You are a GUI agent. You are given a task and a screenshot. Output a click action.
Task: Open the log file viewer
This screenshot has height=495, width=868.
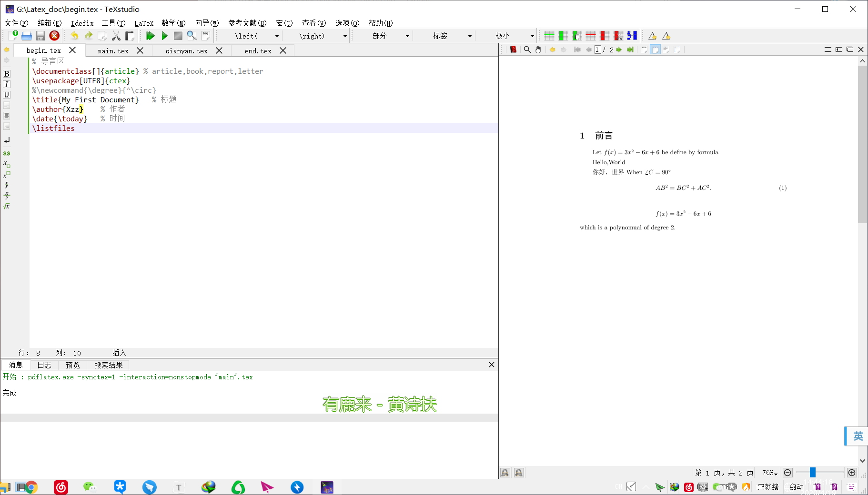[206, 35]
